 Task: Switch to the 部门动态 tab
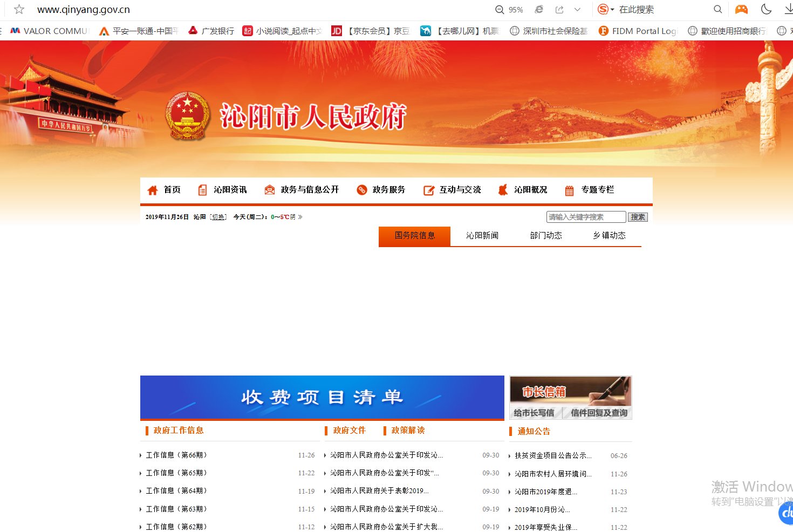click(546, 235)
